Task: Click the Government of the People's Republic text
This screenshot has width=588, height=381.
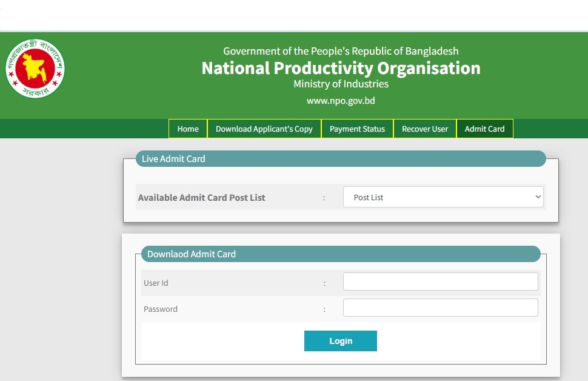Action: (341, 52)
